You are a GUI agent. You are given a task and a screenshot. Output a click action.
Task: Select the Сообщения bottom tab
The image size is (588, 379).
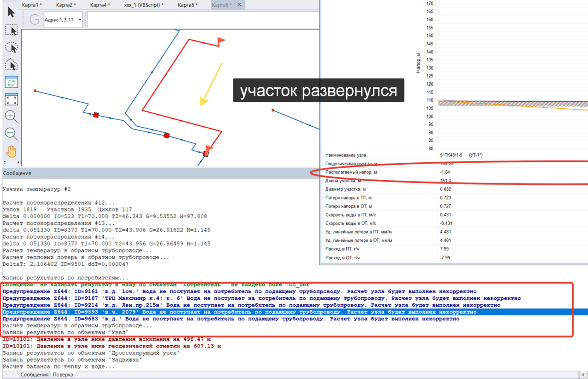coord(34,375)
